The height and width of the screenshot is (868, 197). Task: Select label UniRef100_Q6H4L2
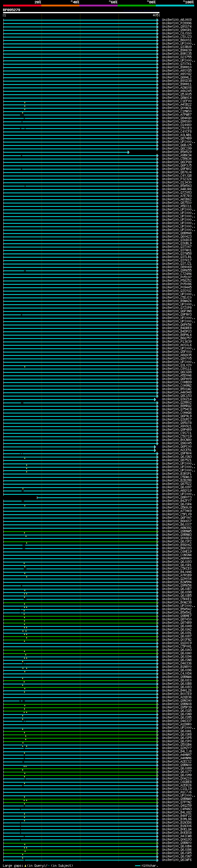(x=177, y=78)
